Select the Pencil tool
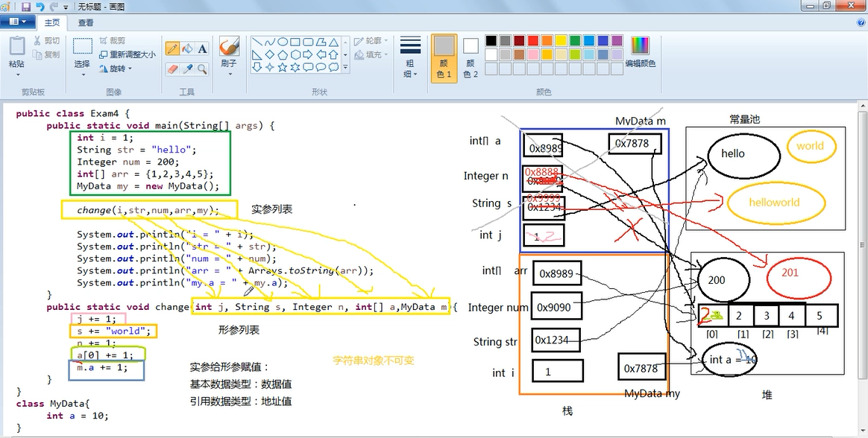This screenshot has height=438, width=868. coord(173,47)
